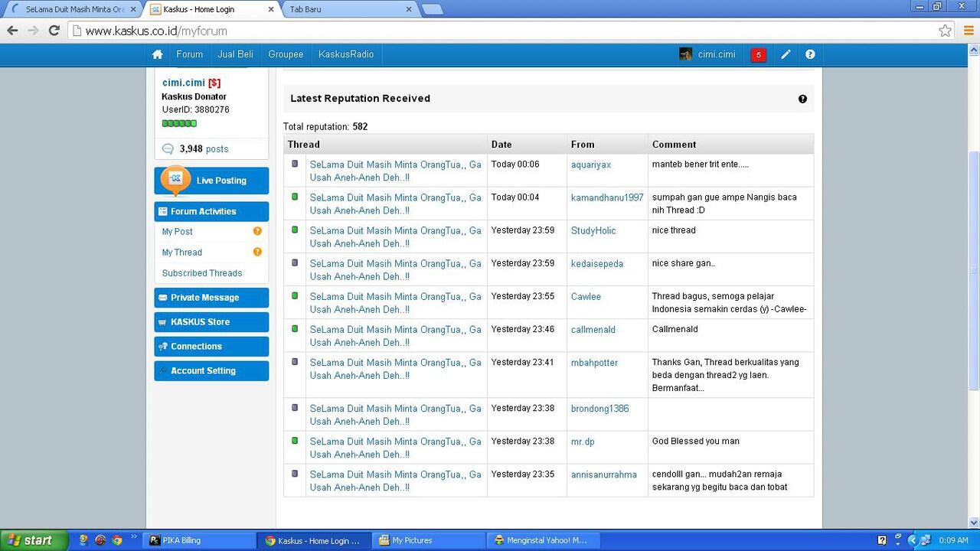Click the cimi.cimi profile name in sidebar
The width and height of the screenshot is (980, 551).
coord(184,83)
